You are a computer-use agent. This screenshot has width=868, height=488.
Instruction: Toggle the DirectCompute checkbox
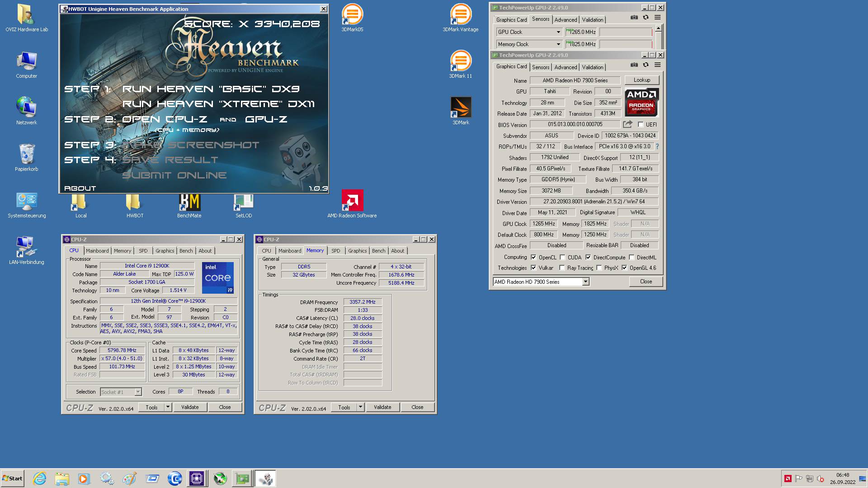click(588, 257)
